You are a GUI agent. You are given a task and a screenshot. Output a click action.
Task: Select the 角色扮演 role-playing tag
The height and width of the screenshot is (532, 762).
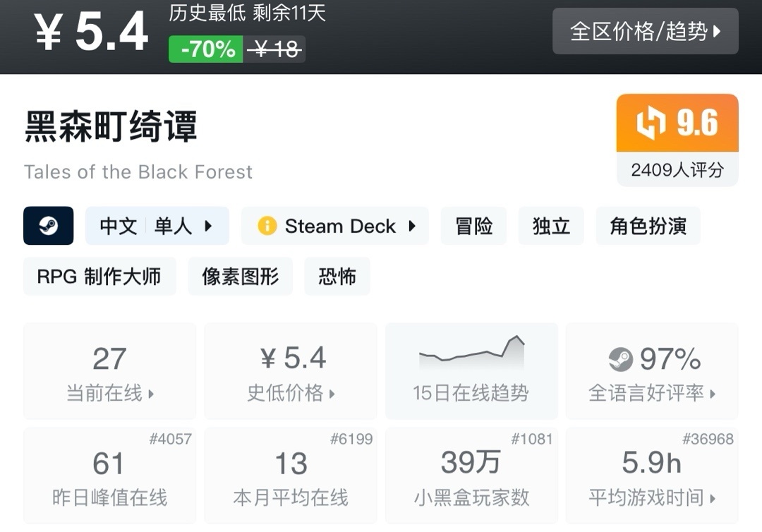tap(648, 226)
